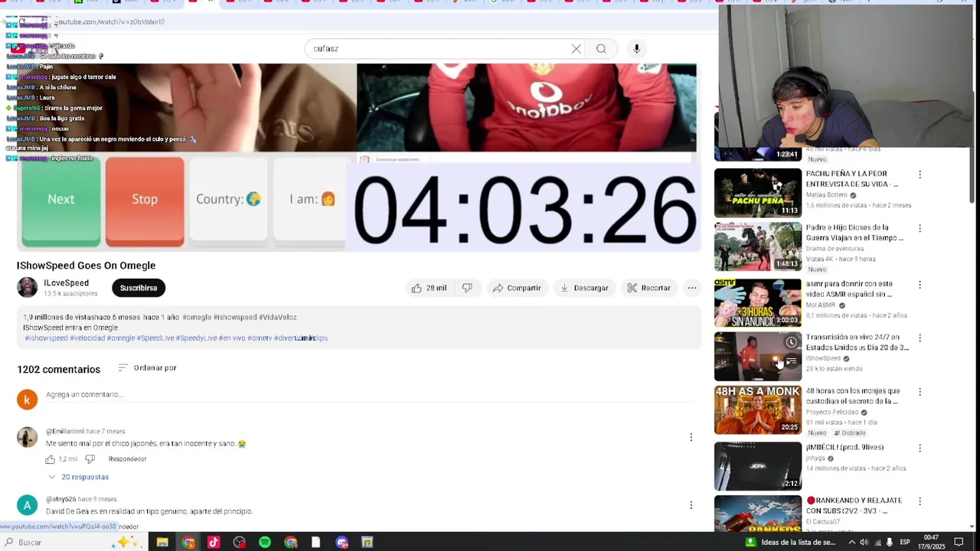Viewport: 980px width, 551px height.
Task: Open Spotify from the taskbar
Action: pos(265,543)
